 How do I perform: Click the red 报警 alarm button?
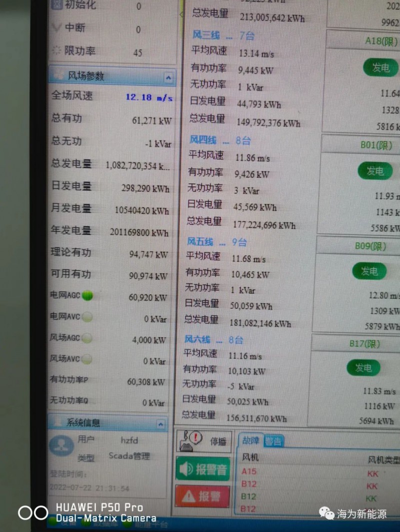pos(202,496)
